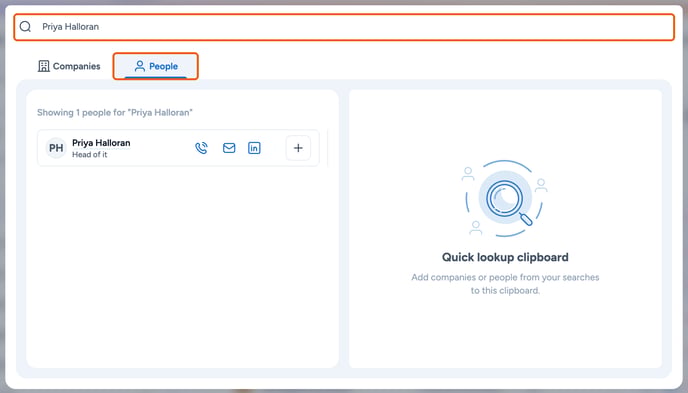Switch to the Companies tab
Image resolution: width=688 pixels, height=393 pixels.
point(69,66)
